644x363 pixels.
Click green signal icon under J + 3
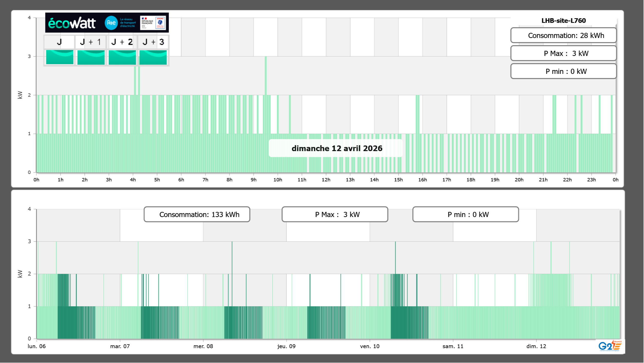153,57
